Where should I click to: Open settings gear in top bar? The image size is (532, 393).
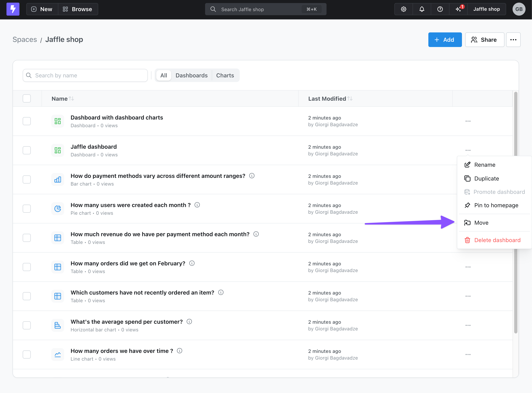click(x=403, y=9)
